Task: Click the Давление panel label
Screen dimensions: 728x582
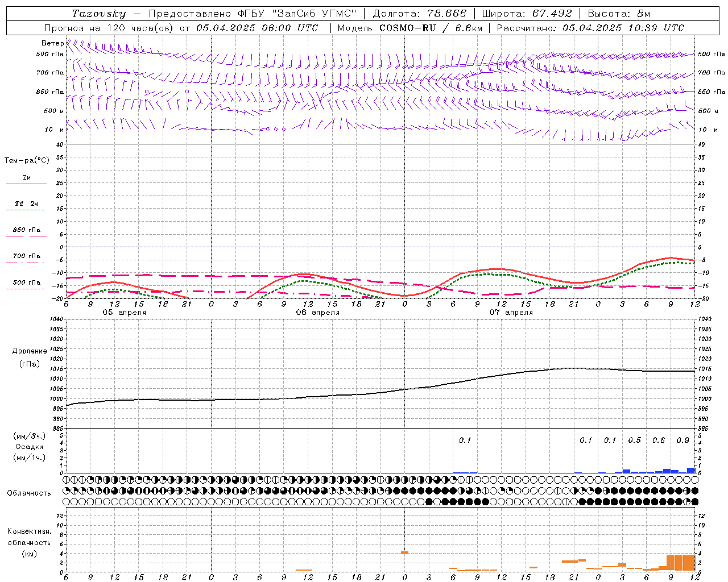Action: coord(30,351)
